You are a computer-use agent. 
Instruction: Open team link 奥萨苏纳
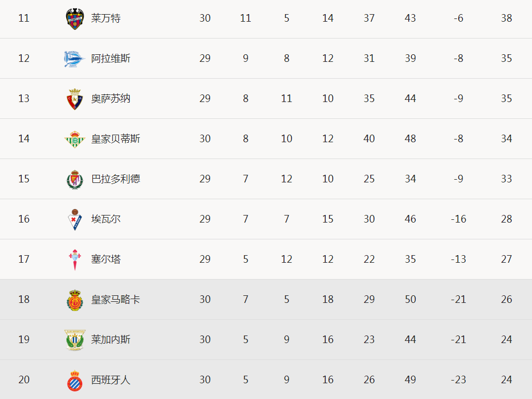click(x=111, y=98)
